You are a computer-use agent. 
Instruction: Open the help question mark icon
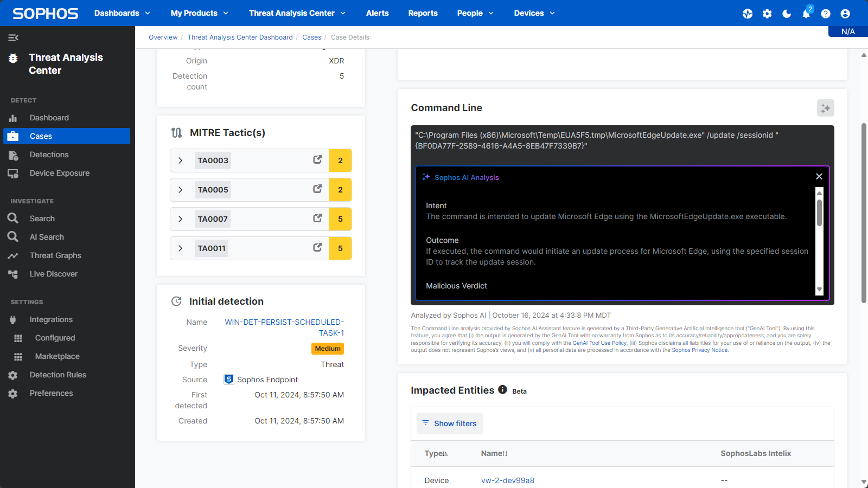826,14
